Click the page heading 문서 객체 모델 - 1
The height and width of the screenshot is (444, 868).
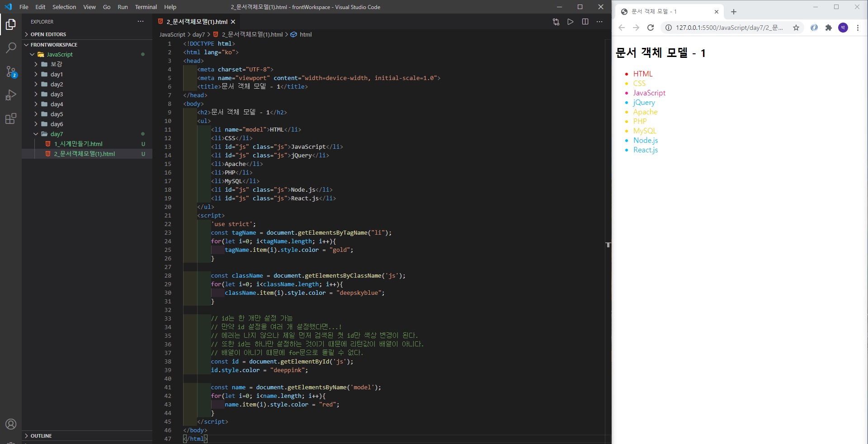660,53
